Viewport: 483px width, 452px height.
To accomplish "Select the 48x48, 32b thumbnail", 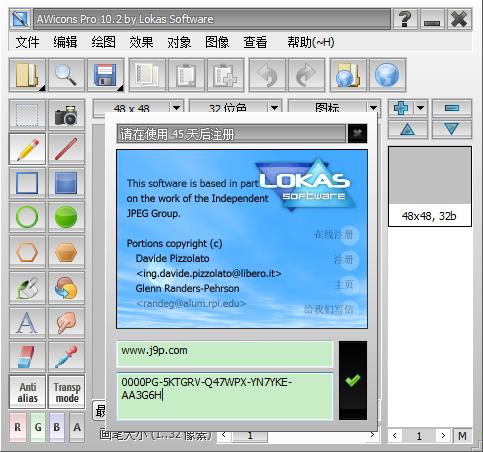I will [x=430, y=186].
